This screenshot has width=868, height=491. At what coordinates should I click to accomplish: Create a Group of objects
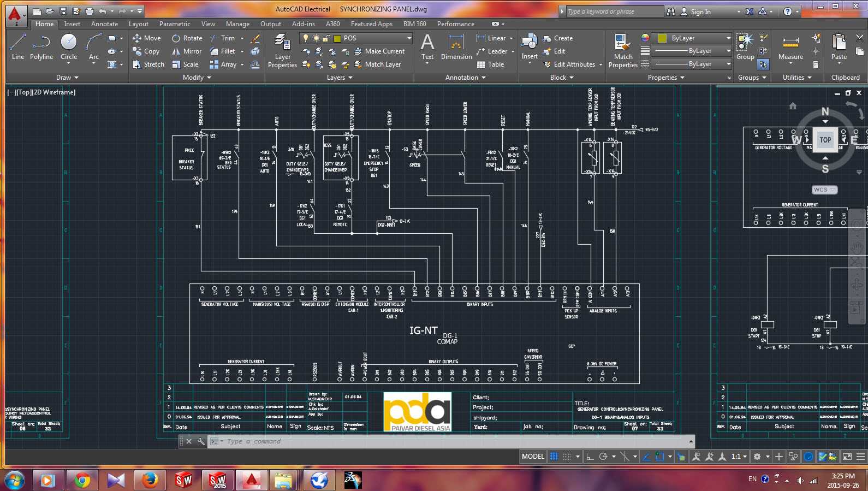pyautogui.click(x=745, y=46)
